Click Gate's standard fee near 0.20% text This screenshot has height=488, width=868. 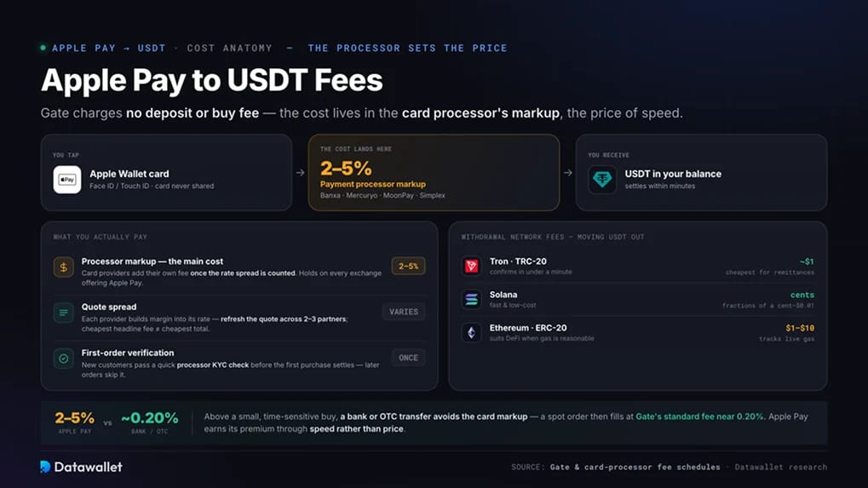point(699,416)
